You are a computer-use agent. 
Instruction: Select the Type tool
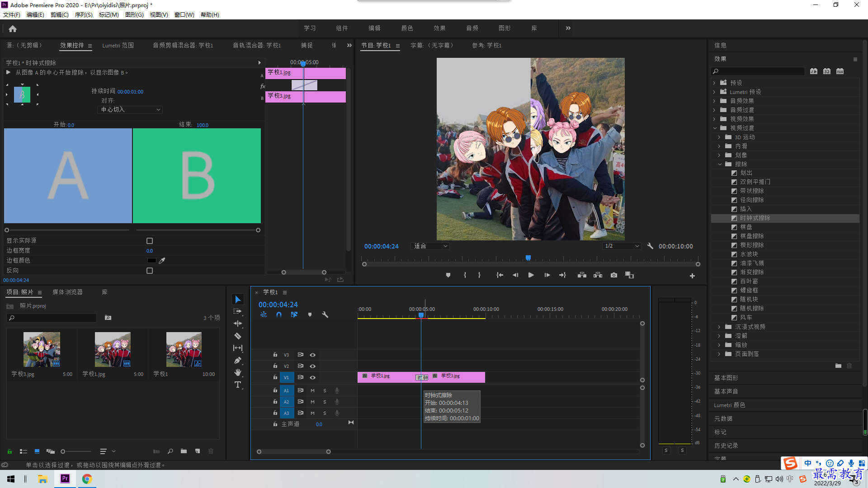pos(238,385)
